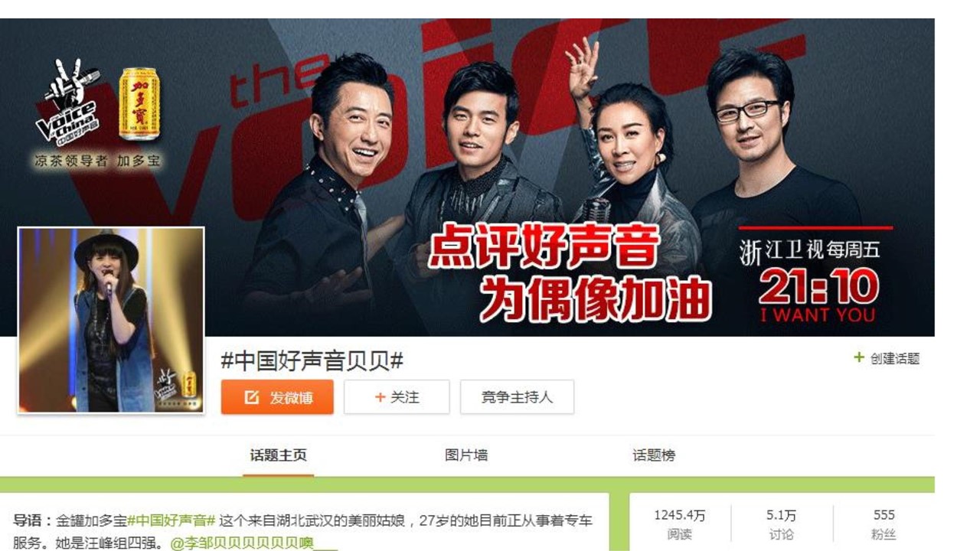Click the 点评好声音 banner text

(x=543, y=249)
